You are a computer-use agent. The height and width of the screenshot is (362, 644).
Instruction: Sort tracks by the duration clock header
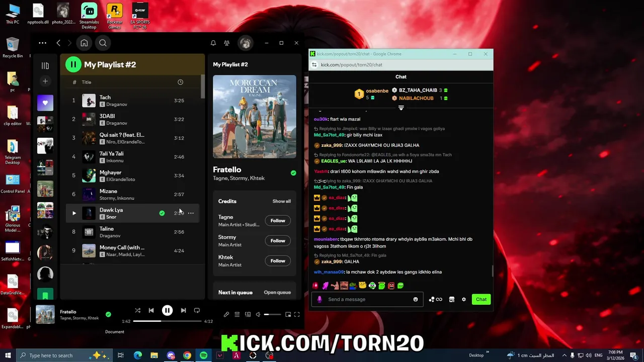(x=180, y=82)
